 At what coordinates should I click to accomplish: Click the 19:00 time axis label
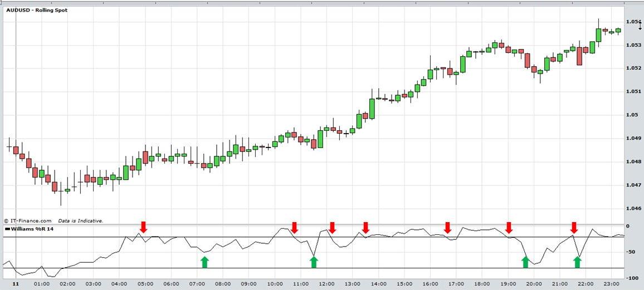[x=508, y=284]
